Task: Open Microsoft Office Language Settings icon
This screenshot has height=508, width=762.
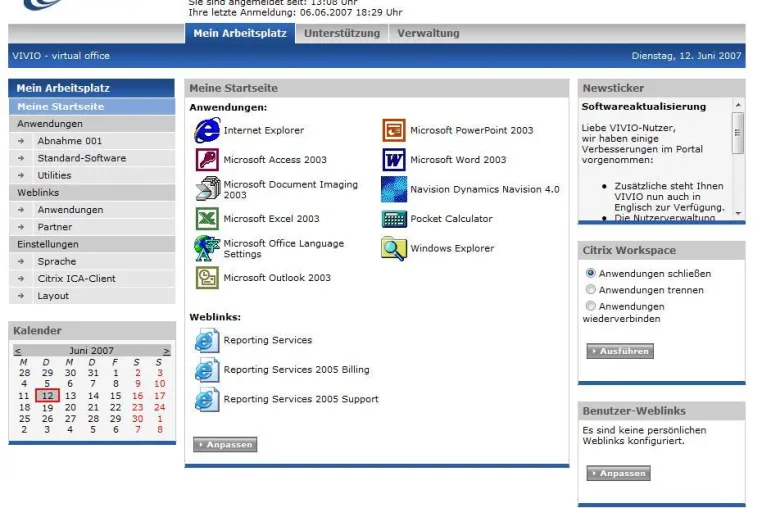Action: tap(207, 248)
